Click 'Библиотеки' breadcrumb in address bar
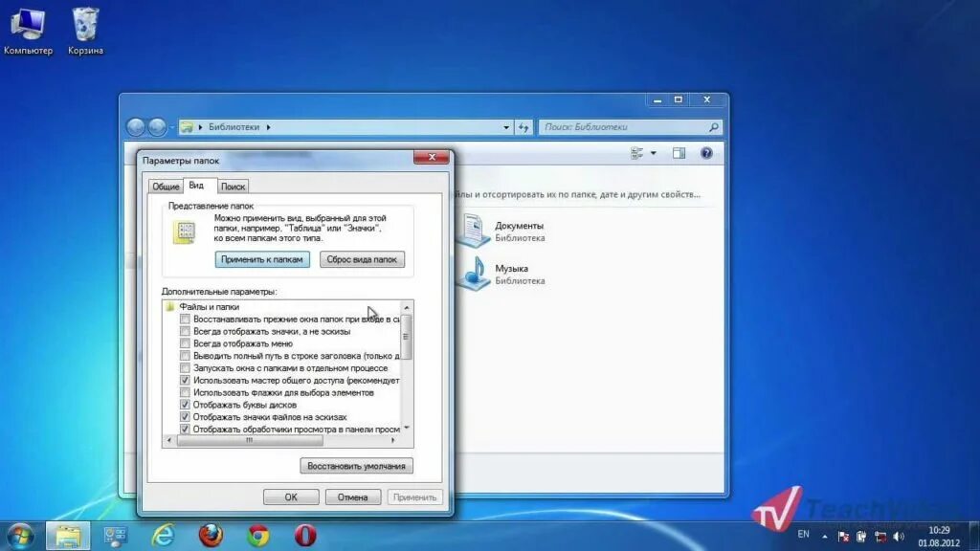The height and width of the screenshot is (551, 980). 234,127
